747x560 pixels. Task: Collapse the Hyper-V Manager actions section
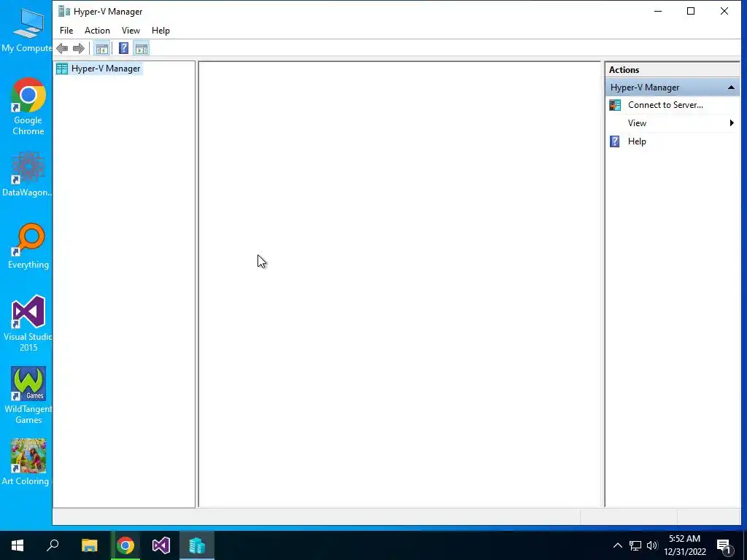coord(731,87)
